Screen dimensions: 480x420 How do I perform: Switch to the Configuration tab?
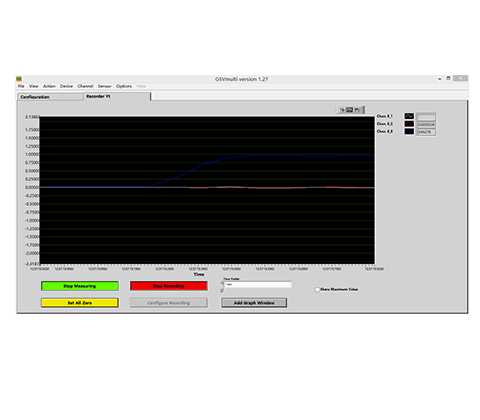pyautogui.click(x=50, y=97)
